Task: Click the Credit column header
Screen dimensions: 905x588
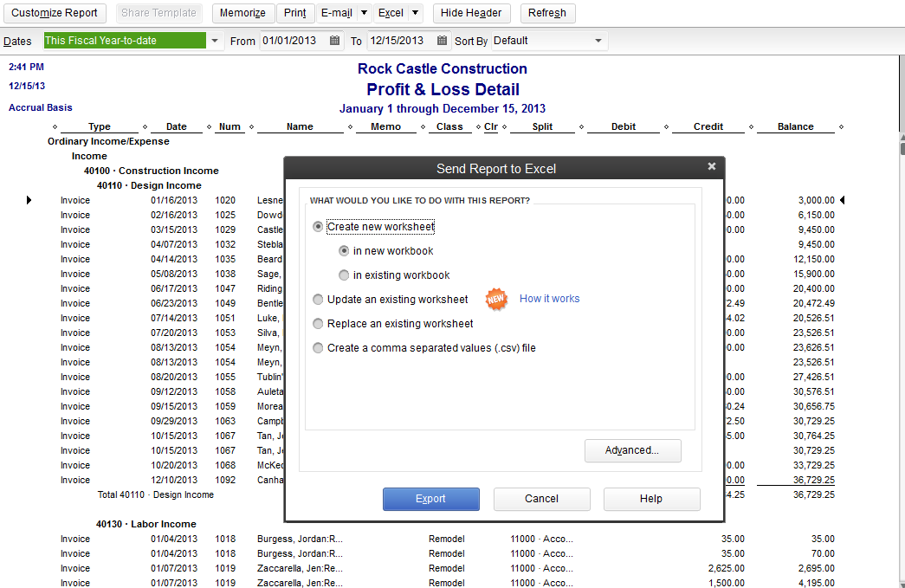Action: (708, 126)
